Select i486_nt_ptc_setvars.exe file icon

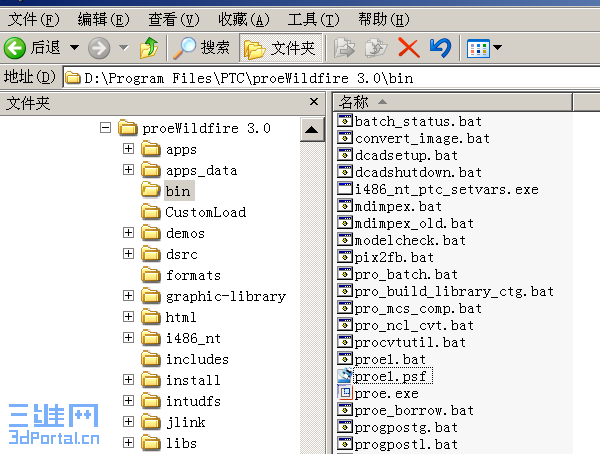tap(345, 188)
